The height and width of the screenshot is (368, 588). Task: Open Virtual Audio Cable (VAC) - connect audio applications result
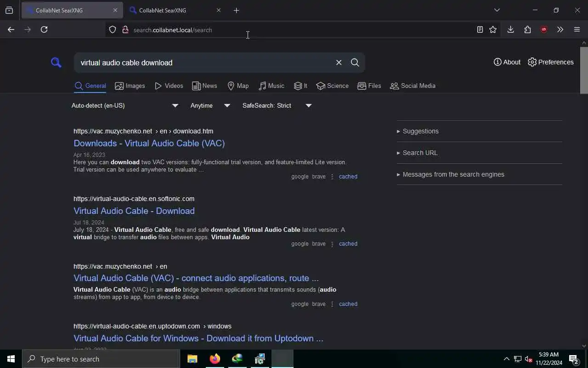tap(196, 278)
